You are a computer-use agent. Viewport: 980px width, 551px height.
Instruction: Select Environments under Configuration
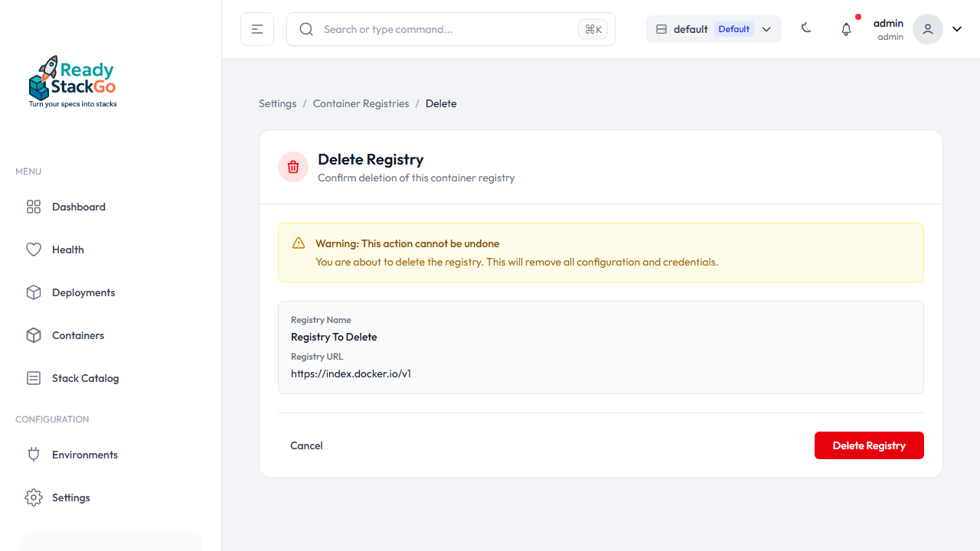click(x=84, y=455)
